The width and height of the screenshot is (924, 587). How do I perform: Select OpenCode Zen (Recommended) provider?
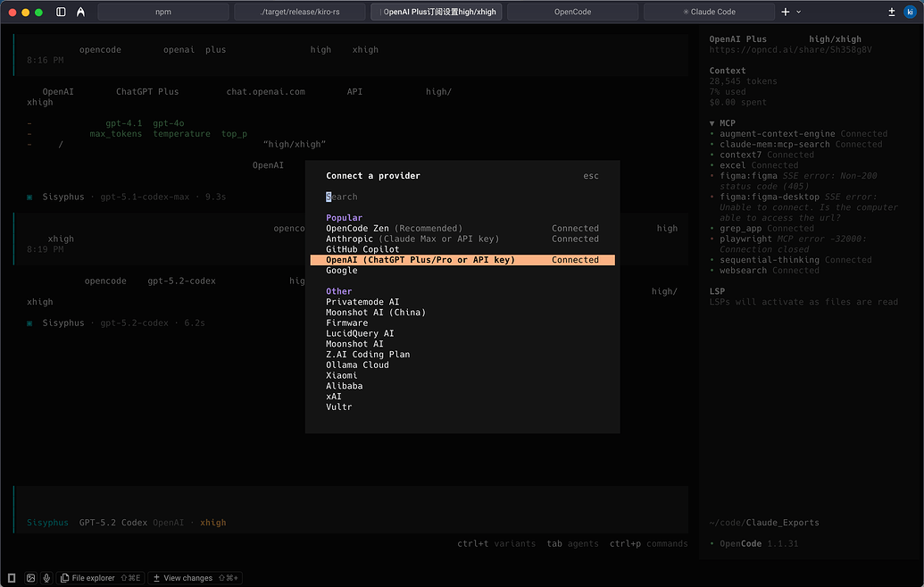462,229
